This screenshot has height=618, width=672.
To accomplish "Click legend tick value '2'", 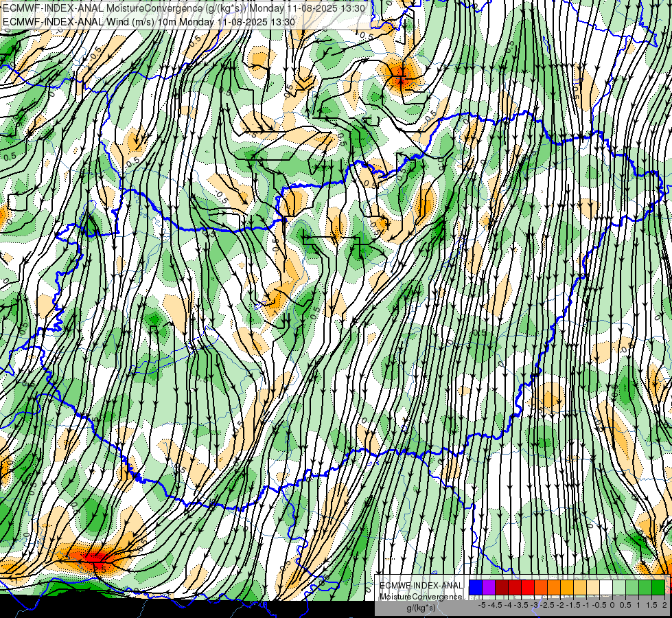I will click(x=664, y=605).
